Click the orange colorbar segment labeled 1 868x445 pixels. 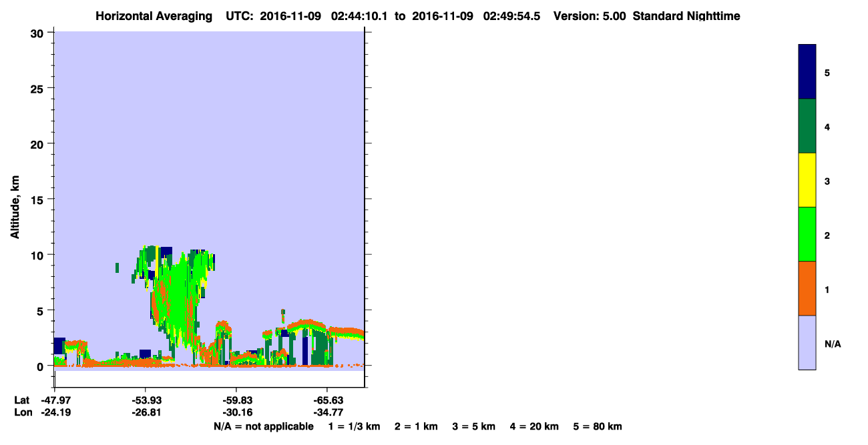click(807, 288)
